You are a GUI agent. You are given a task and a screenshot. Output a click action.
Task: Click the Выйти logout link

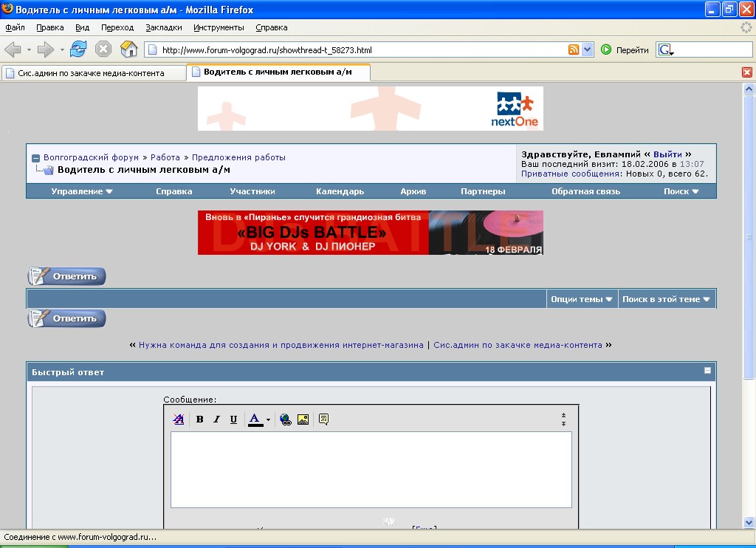click(667, 154)
